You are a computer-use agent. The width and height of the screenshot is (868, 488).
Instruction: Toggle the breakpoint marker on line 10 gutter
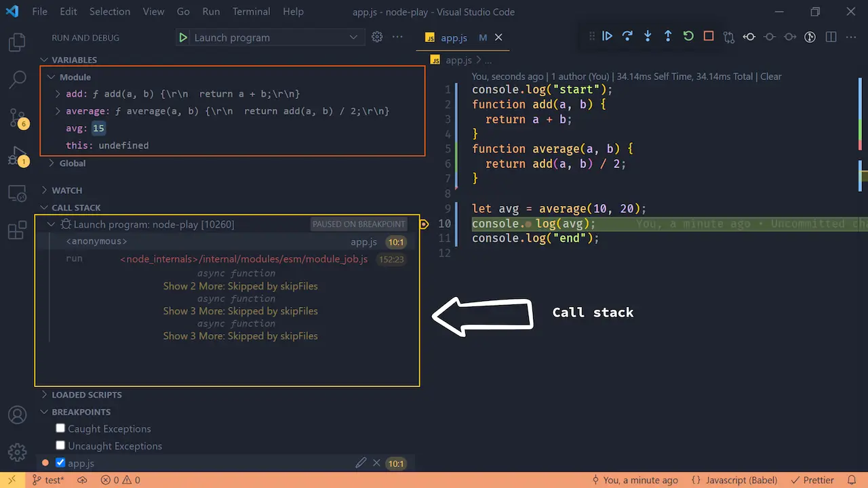[424, 224]
